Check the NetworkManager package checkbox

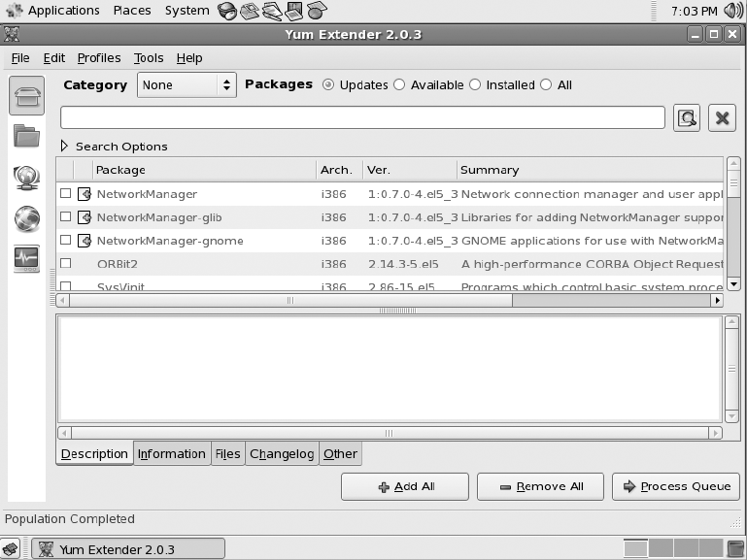pos(66,193)
